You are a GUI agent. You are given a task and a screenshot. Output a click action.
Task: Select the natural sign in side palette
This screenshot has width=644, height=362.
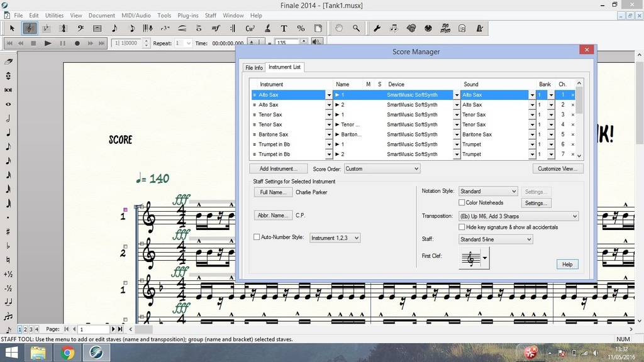pos(8,260)
